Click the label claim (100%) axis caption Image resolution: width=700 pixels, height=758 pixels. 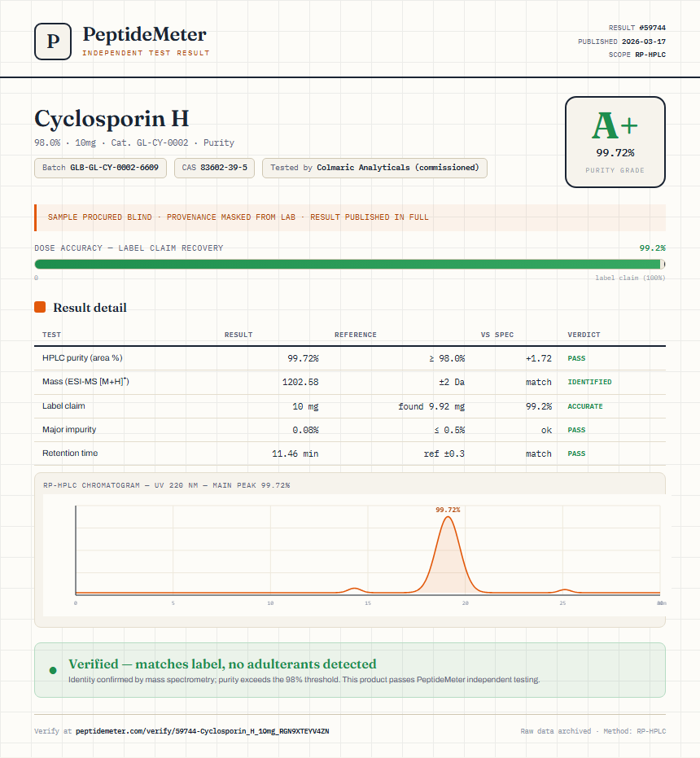[630, 278]
